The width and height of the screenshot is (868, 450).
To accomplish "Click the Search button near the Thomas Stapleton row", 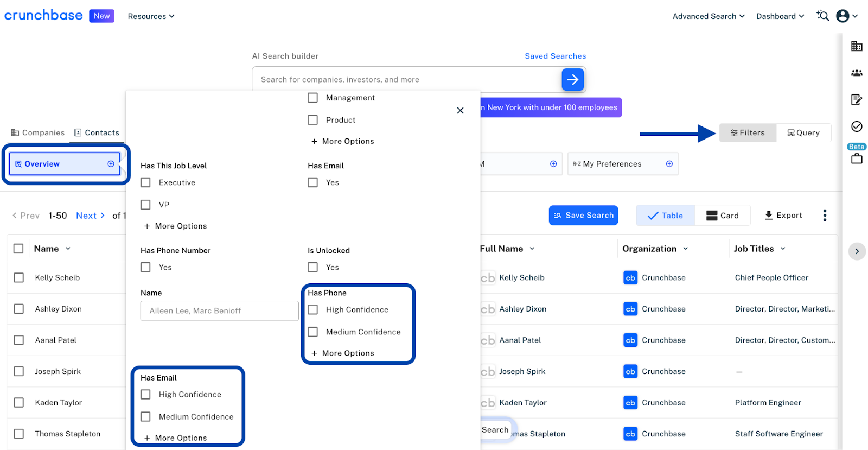I will (x=495, y=430).
